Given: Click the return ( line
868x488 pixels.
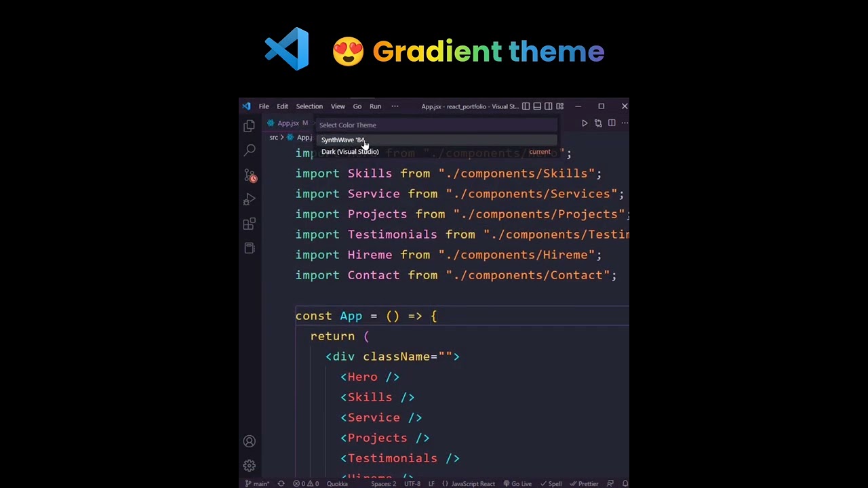Looking at the screenshot, I should [340, 336].
